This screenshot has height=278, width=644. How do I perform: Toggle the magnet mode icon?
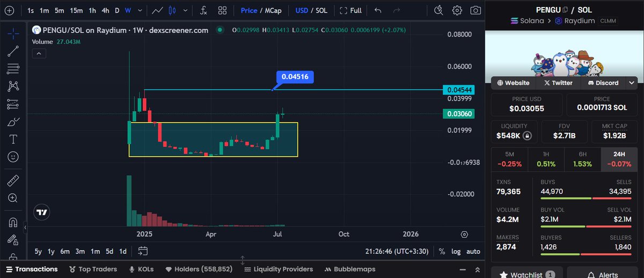[x=13, y=222]
